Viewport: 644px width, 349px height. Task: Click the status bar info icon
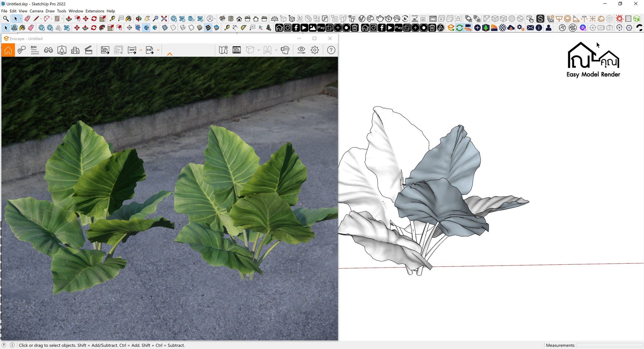12,345
